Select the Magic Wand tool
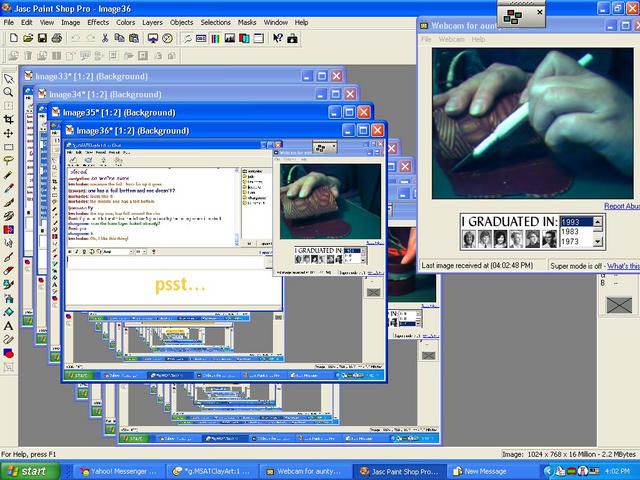 point(9,175)
